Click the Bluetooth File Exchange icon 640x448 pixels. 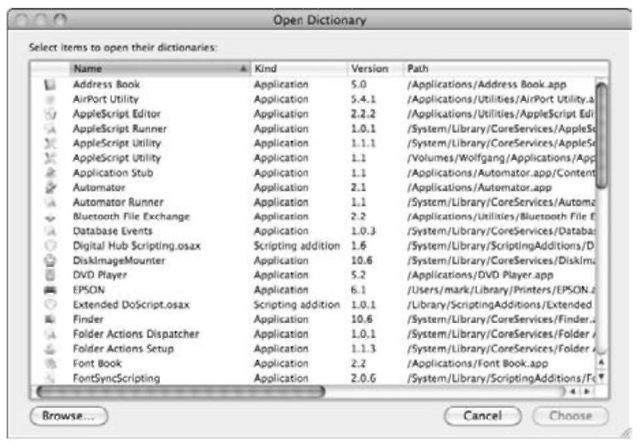(50, 217)
